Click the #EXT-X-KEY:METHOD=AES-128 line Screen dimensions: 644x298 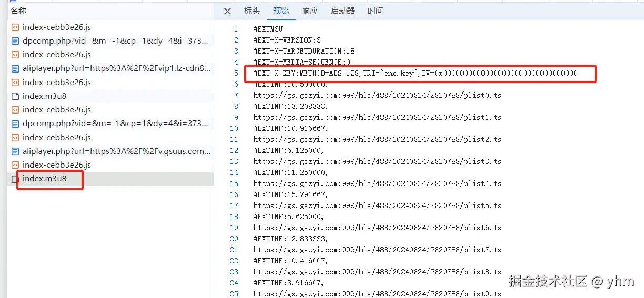click(416, 73)
